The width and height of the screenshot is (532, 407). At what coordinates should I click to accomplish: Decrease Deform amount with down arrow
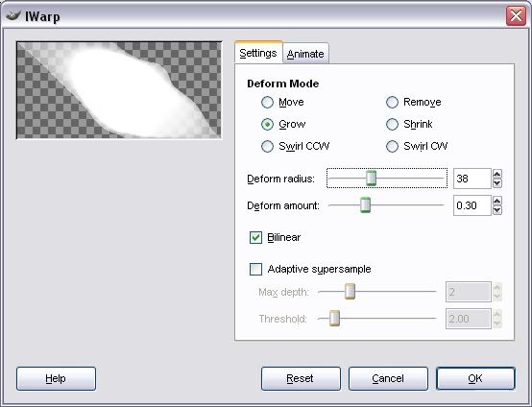click(x=497, y=210)
